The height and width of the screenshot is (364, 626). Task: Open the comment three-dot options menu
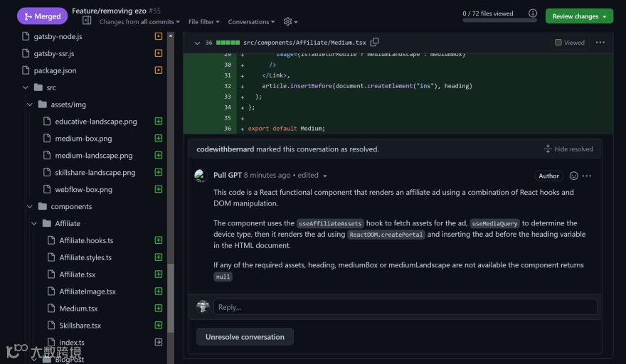(x=587, y=176)
